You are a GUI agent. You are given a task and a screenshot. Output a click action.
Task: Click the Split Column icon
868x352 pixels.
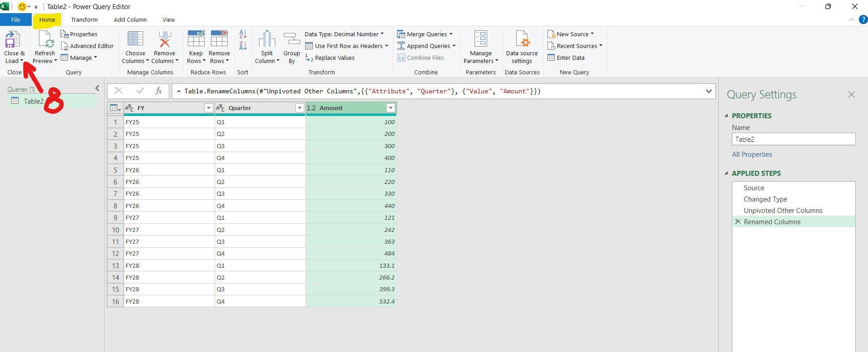pyautogui.click(x=267, y=39)
